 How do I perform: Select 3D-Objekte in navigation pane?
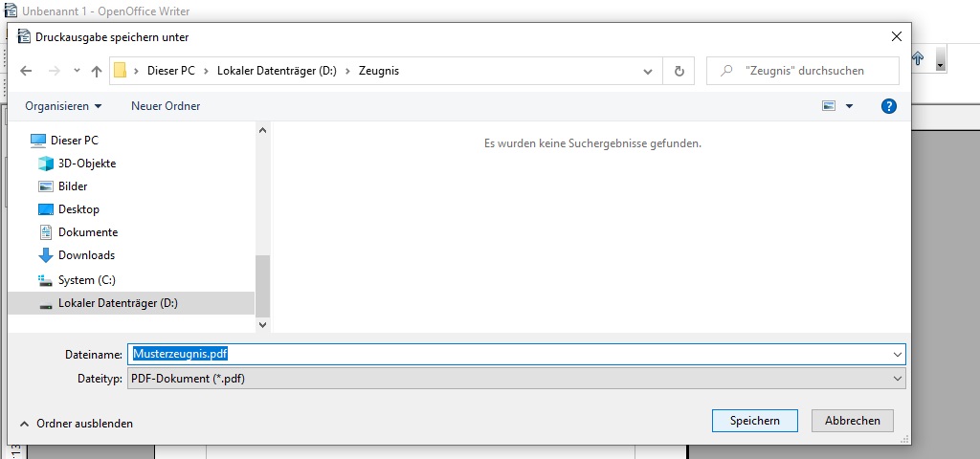click(86, 164)
